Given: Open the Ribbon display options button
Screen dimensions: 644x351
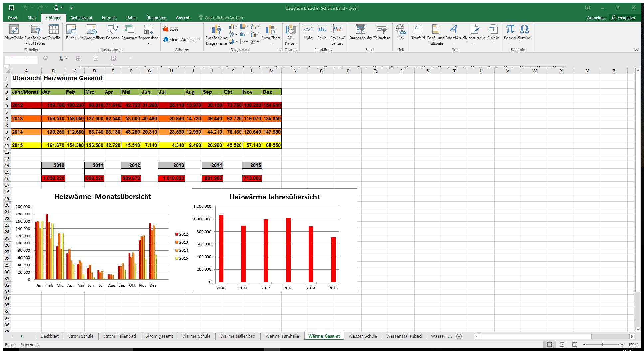Looking at the screenshot, I should point(588,8).
